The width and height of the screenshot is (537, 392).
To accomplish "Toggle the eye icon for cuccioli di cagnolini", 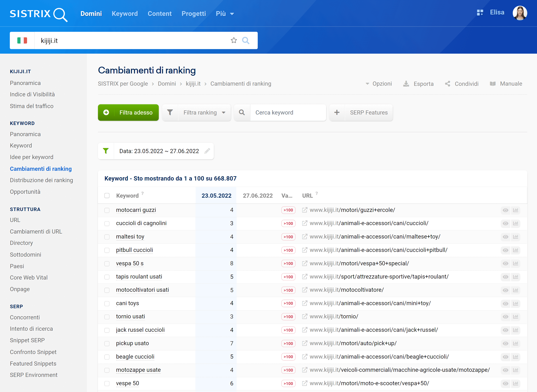I will 505,223.
